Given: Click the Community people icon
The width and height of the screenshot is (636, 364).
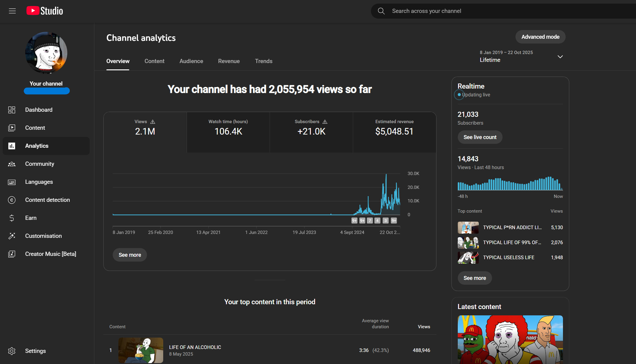Looking at the screenshot, I should 12,164.
